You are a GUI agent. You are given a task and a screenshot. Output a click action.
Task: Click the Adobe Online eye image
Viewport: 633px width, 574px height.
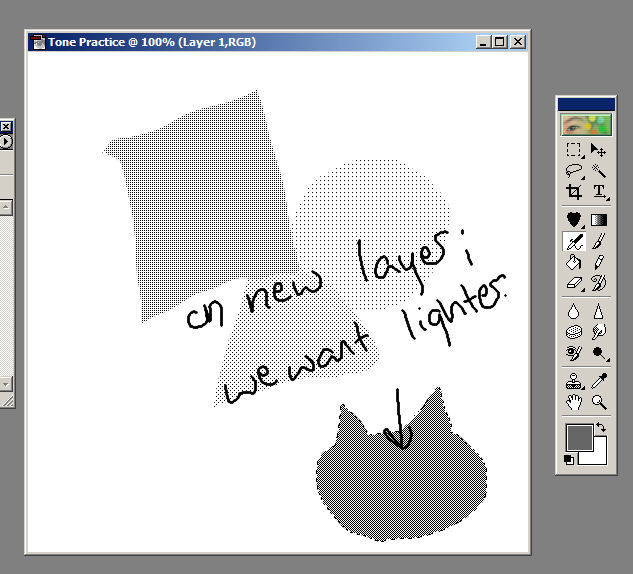(586, 124)
